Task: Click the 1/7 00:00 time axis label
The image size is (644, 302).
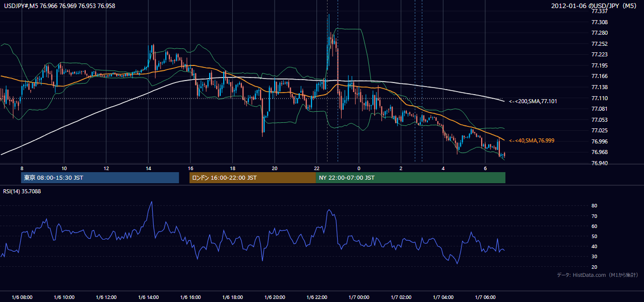Action: pos(358,297)
